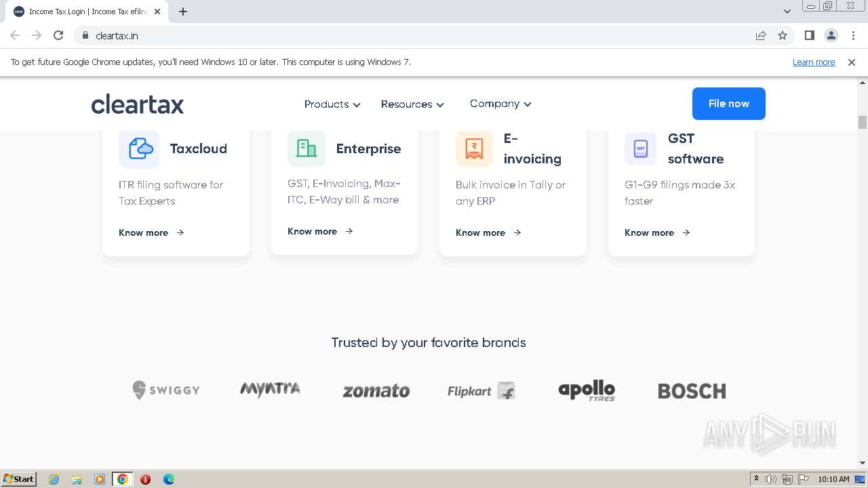This screenshot has width=868, height=488.
Task: Click the E-invoicing rupee receipt icon
Action: tap(474, 148)
